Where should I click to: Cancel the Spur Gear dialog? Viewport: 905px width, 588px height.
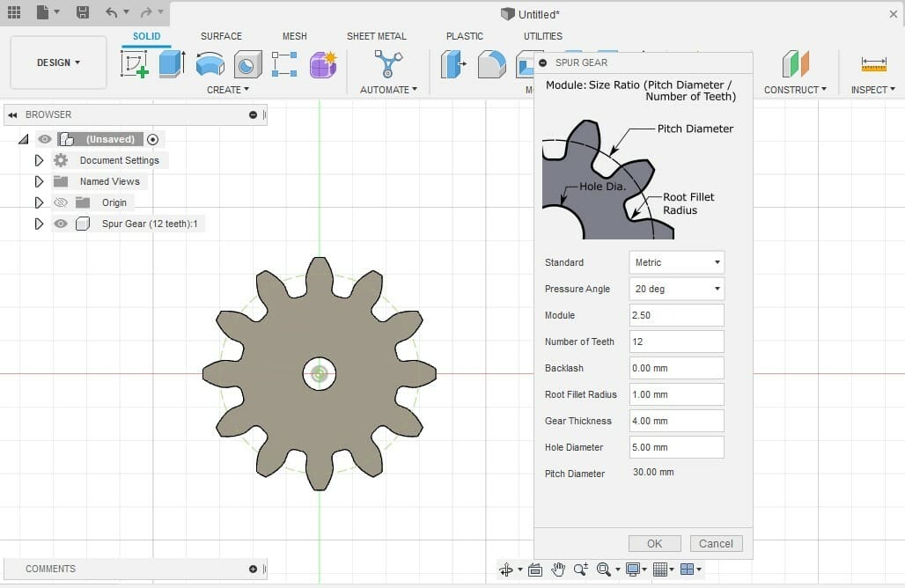[x=716, y=543]
